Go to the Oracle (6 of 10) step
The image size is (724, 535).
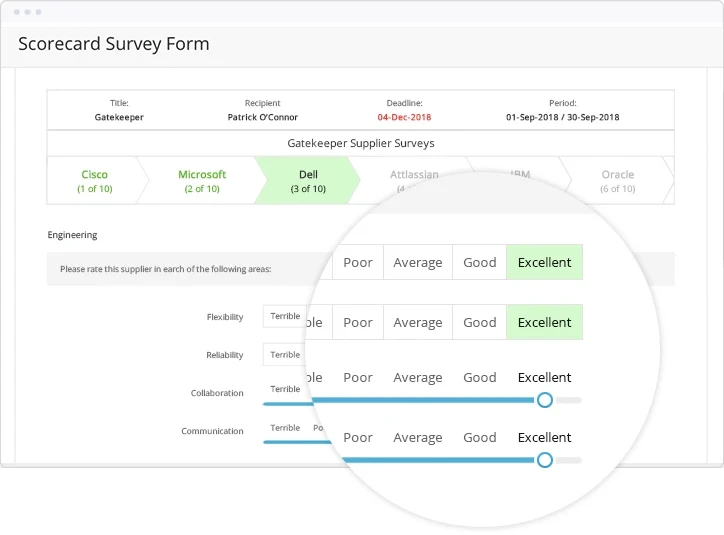617,180
